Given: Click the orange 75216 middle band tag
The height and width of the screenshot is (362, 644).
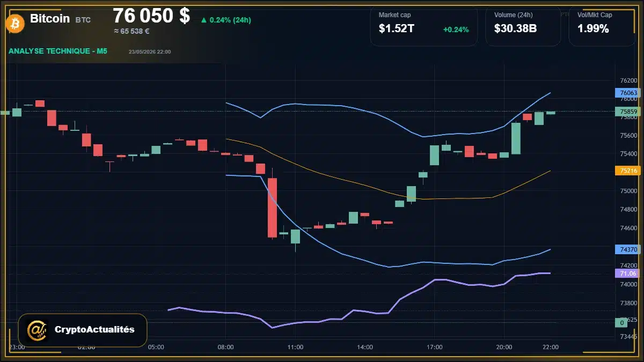Looking at the screenshot, I should 628,171.
